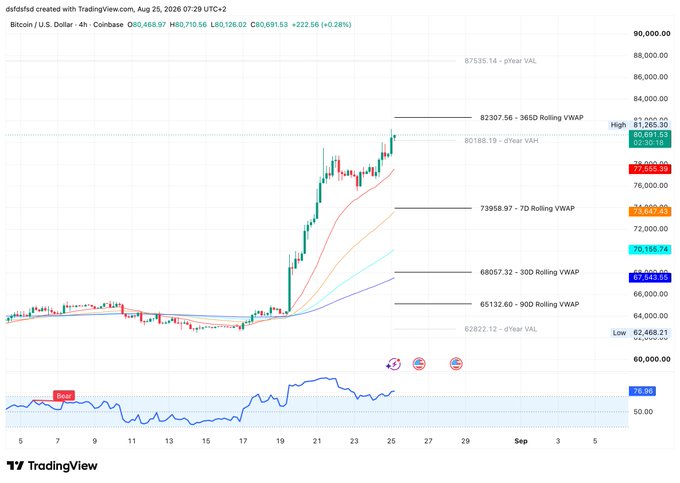
Task: Click the Sep label on the date axis
Action: 521,441
